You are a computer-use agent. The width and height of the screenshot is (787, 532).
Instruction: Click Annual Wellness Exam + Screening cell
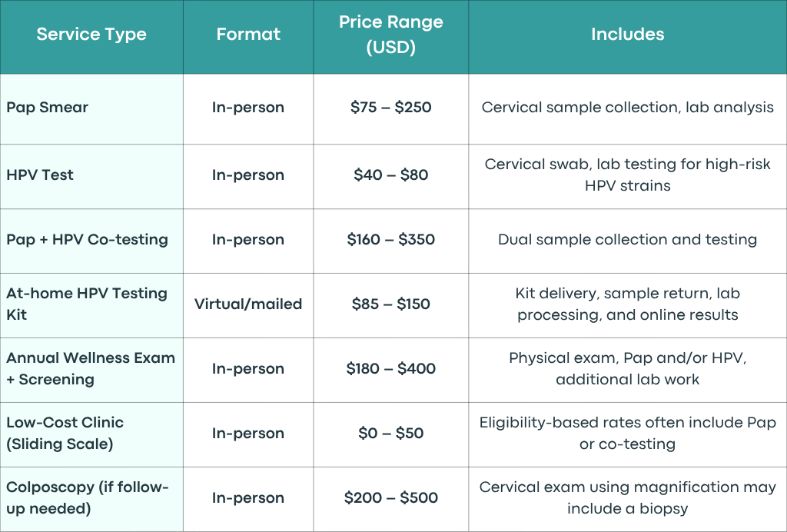[91, 368]
